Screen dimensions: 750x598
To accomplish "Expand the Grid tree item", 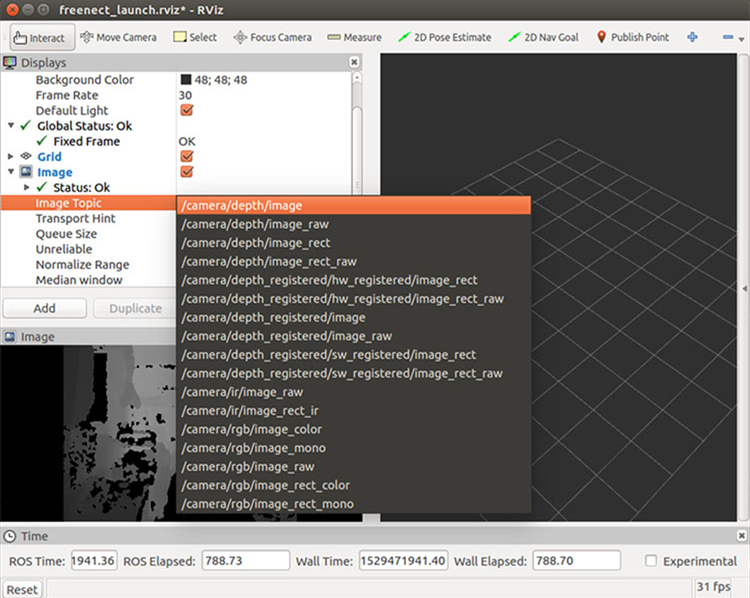I will pyautogui.click(x=11, y=157).
